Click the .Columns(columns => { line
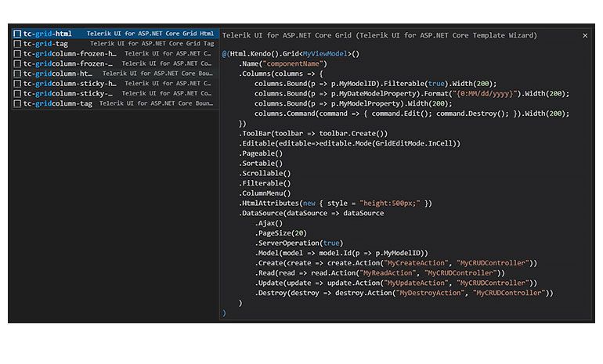603x364 pixels. (280, 74)
